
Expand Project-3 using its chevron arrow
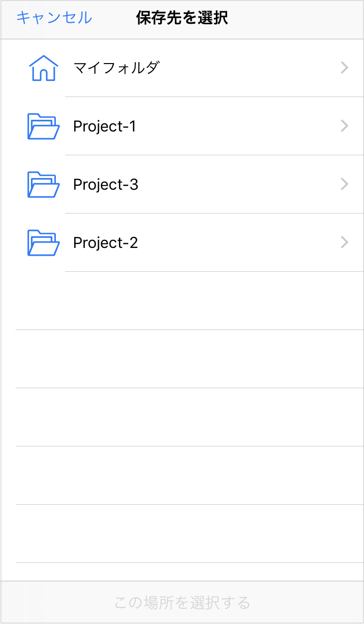(x=345, y=184)
